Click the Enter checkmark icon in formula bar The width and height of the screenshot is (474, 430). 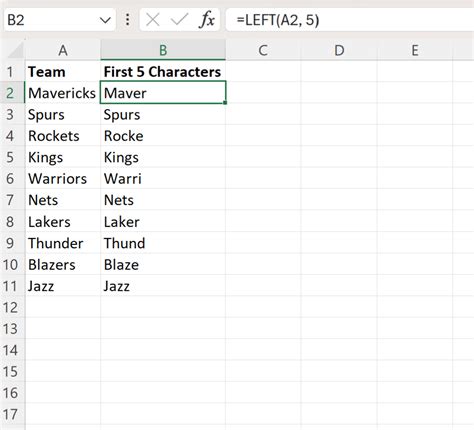point(179,20)
